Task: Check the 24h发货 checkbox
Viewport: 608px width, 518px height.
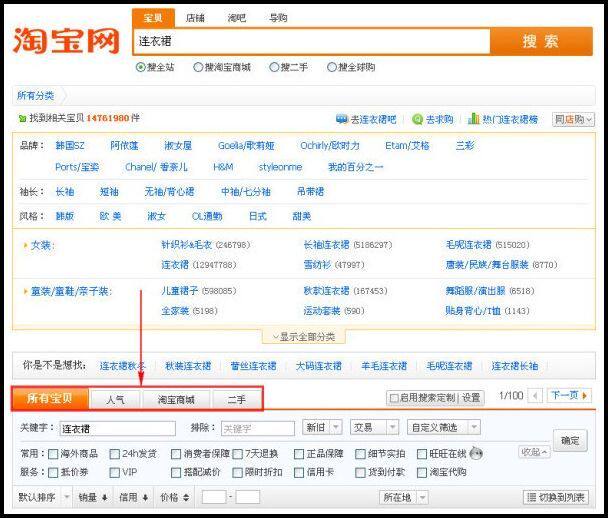Action: point(114,454)
